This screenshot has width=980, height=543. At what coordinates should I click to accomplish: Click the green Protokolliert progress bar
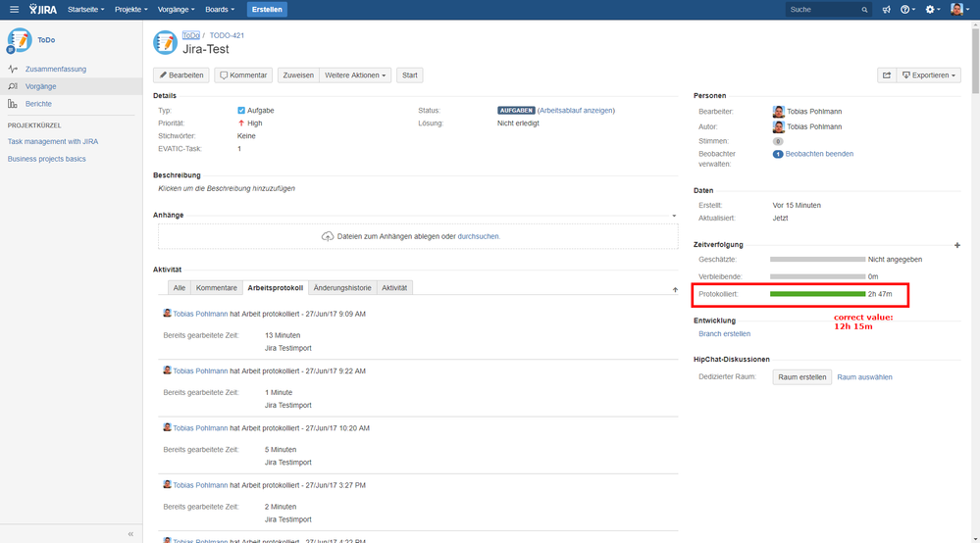(817, 294)
